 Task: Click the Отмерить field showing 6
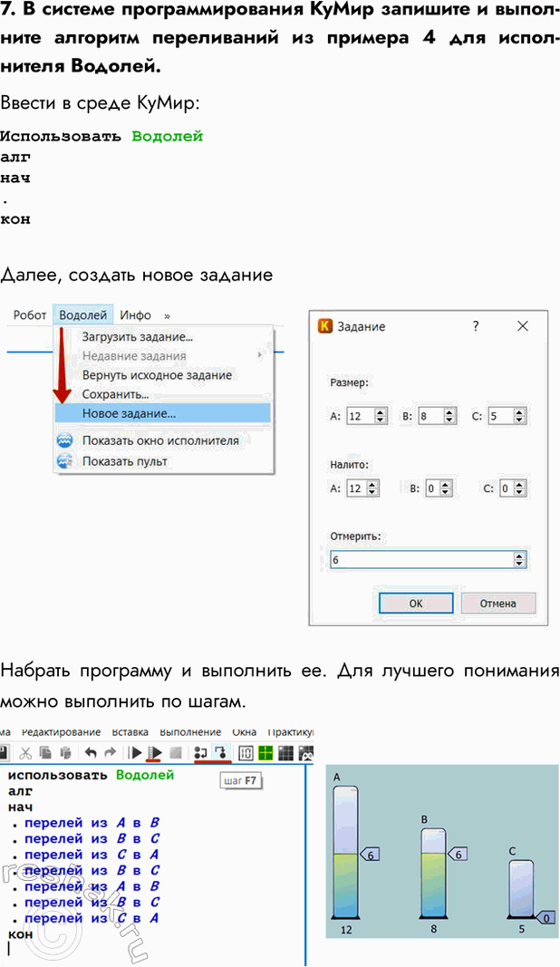(428, 560)
